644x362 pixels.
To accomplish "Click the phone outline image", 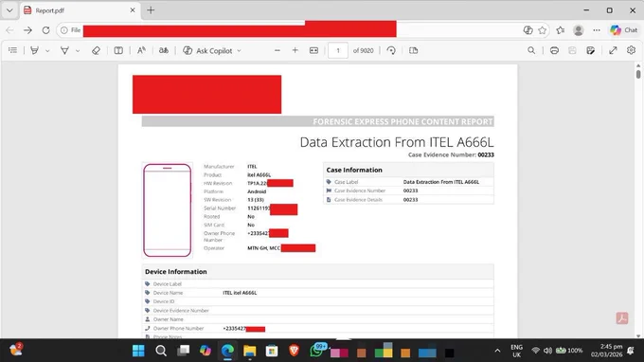I will [x=168, y=210].
